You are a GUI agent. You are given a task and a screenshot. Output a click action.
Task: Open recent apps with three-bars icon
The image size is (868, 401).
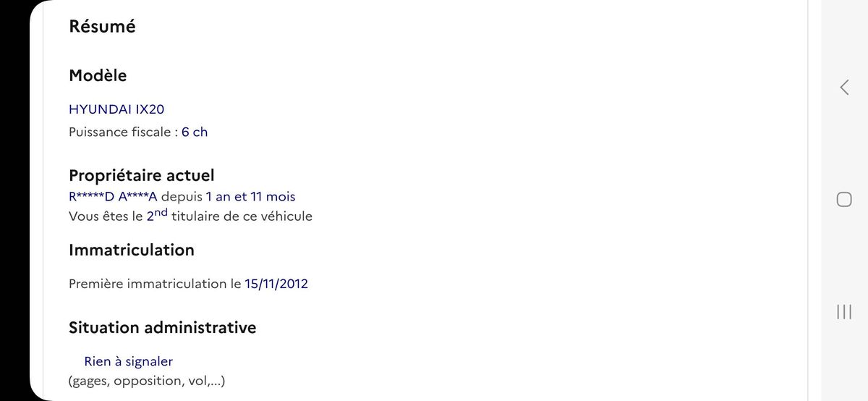click(844, 312)
